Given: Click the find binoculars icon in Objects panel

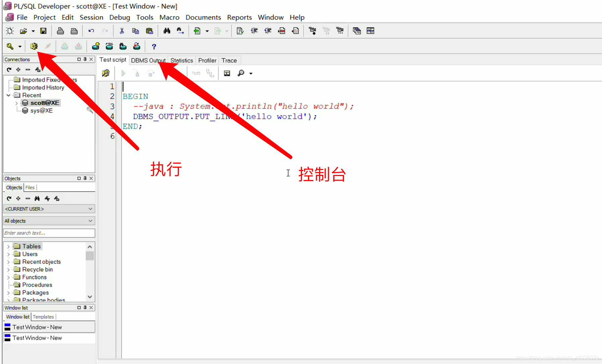Looking at the screenshot, I should (37, 198).
